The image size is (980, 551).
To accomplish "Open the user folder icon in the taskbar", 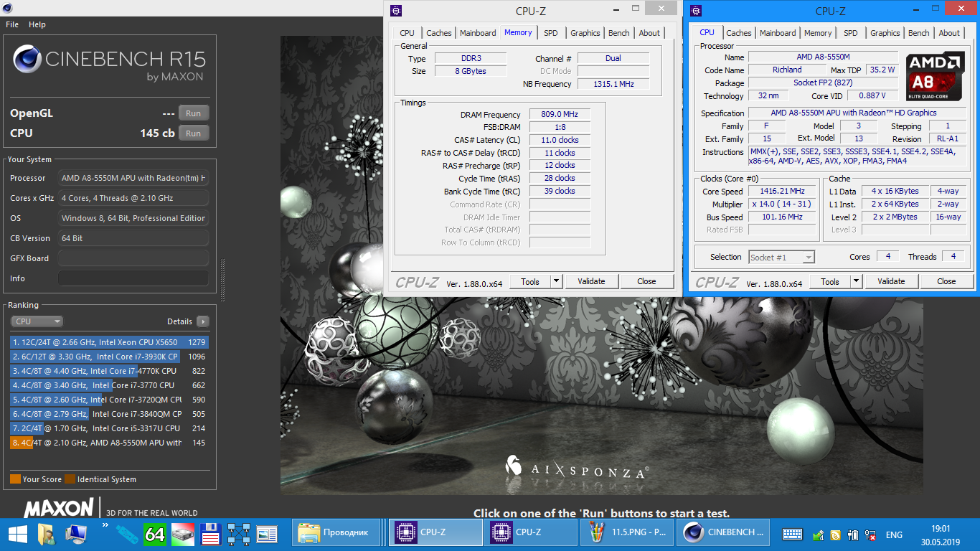I will [47, 534].
